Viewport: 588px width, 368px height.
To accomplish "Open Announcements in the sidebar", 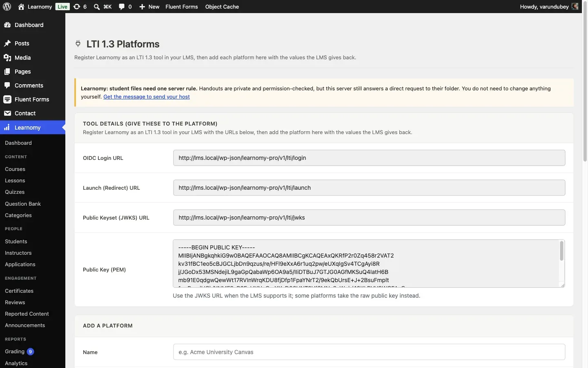I will [25, 325].
